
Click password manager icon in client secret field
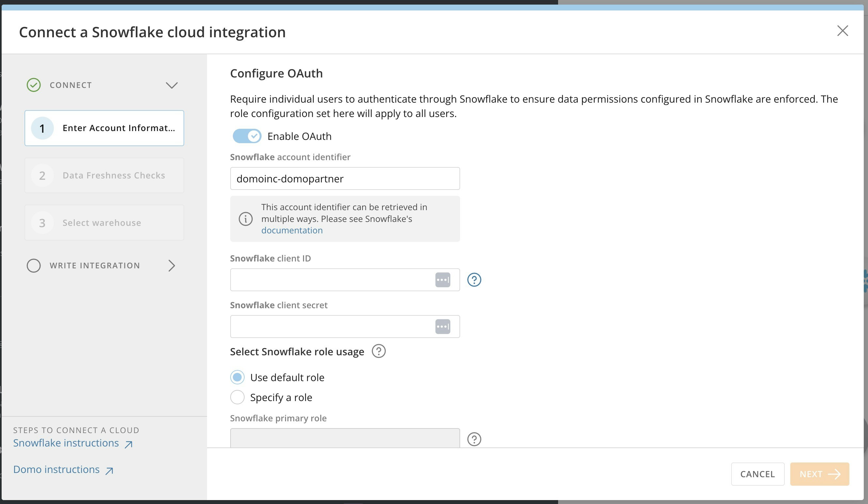coord(442,327)
